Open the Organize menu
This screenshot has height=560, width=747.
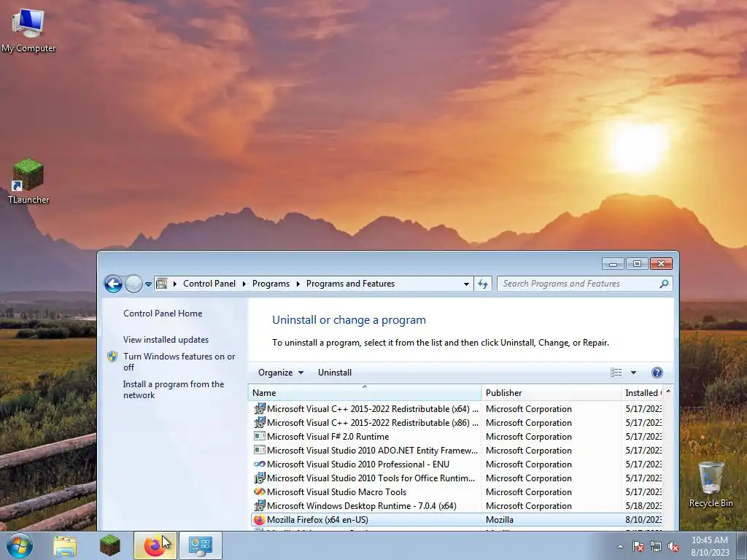pyautogui.click(x=281, y=373)
